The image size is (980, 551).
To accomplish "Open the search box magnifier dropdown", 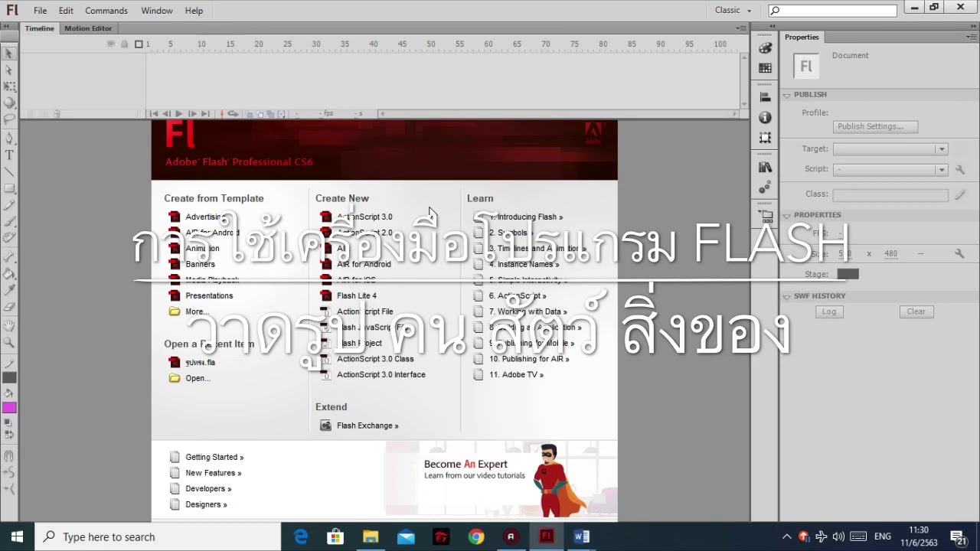I will [x=775, y=11].
